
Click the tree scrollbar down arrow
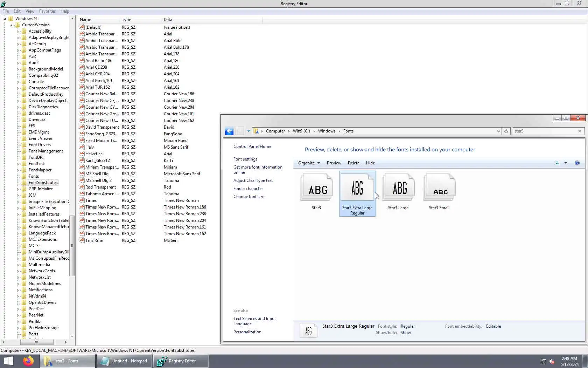pyautogui.click(x=72, y=336)
